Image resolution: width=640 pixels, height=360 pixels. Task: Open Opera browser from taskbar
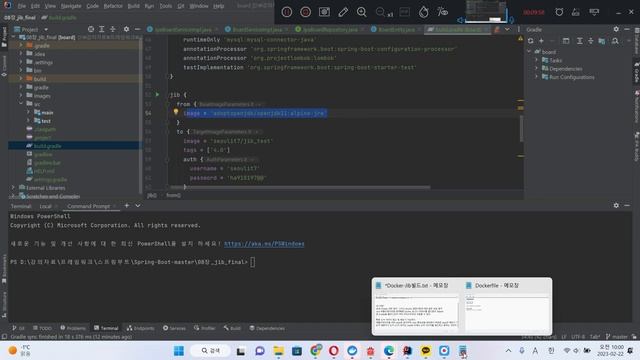coord(333,351)
